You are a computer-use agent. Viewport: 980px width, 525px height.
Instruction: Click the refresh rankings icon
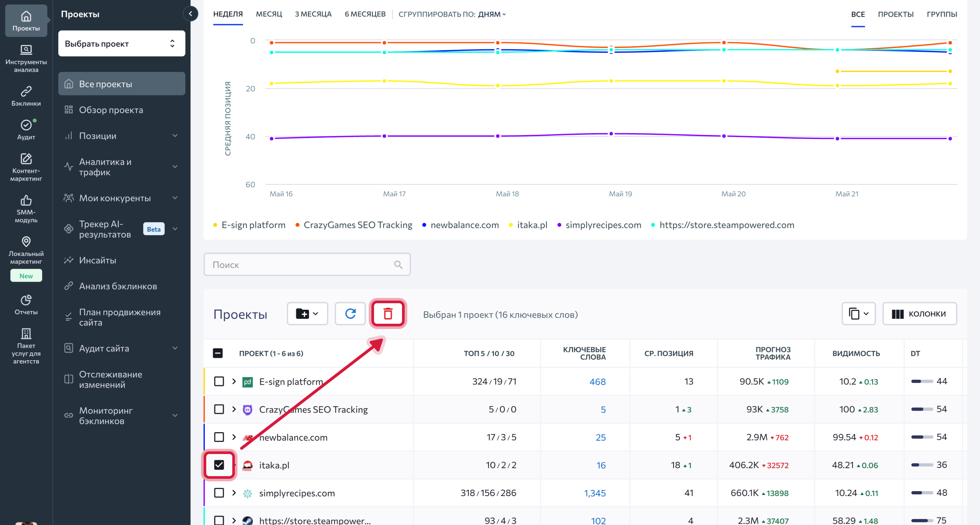pyautogui.click(x=350, y=314)
